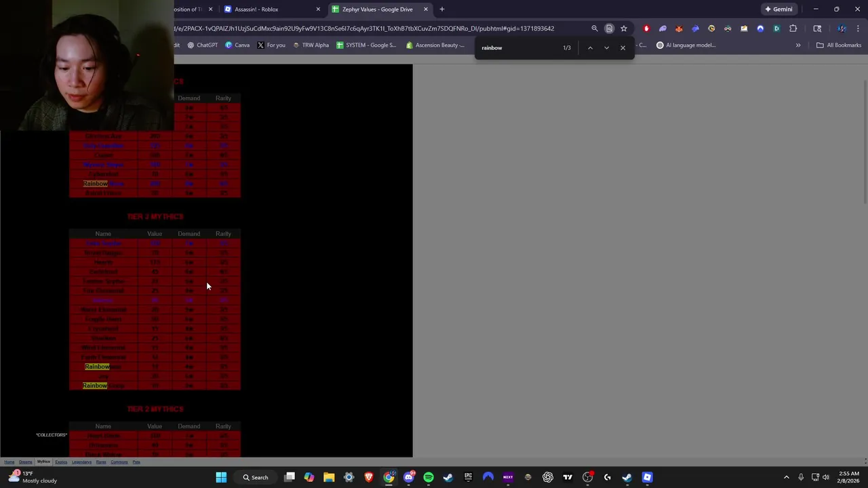Open the SYSTEM - Google Sheets bookmark
The width and height of the screenshot is (868, 488).
367,45
